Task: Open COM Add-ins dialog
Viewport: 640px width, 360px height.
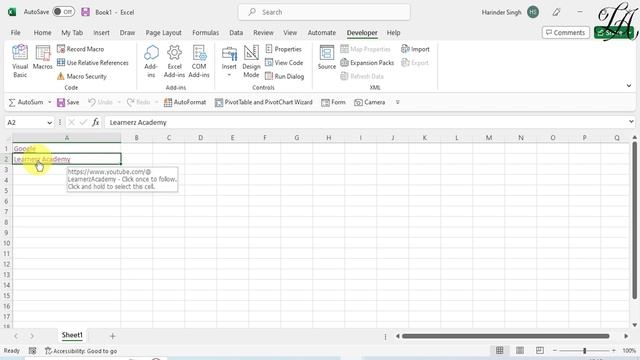Action: [x=199, y=61]
